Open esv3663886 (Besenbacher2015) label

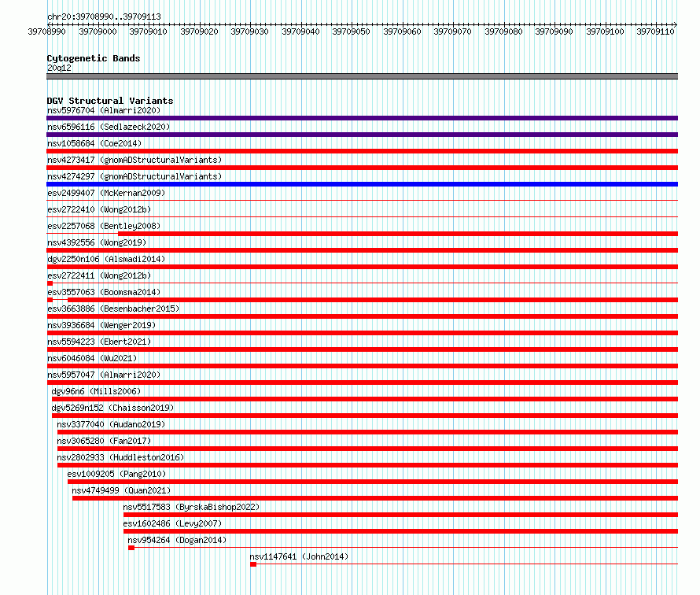113,309
